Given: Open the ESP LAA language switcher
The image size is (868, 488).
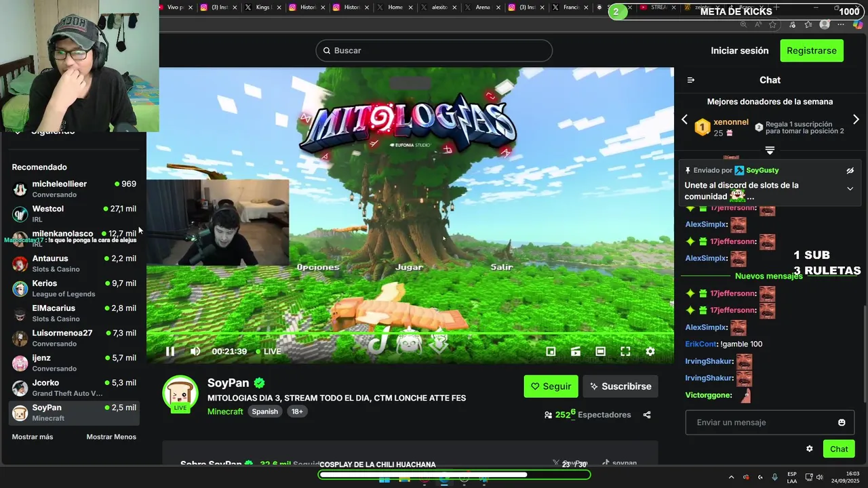Looking at the screenshot, I should coord(792,477).
